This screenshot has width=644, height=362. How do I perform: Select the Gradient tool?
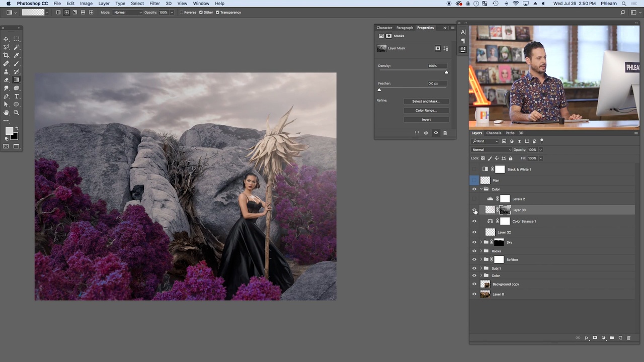pos(17,80)
